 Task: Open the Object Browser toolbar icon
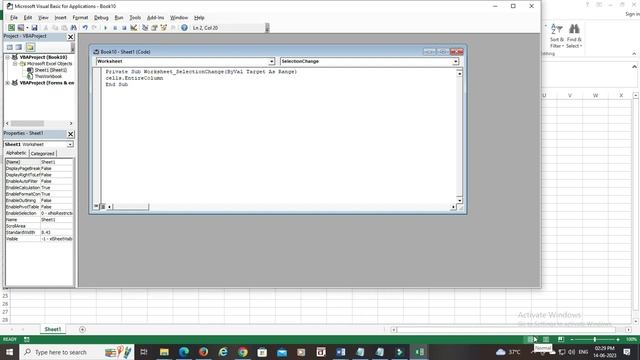tap(164, 28)
